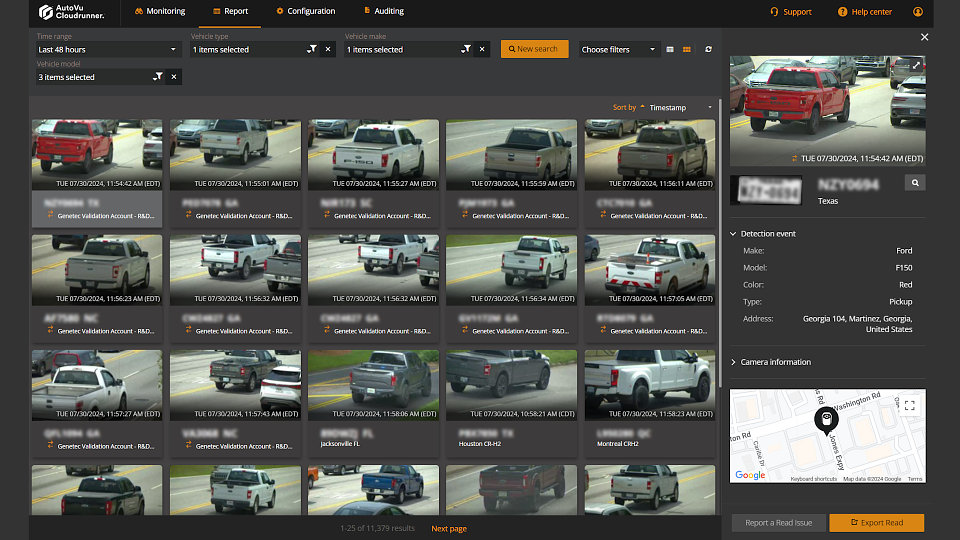The height and width of the screenshot is (540, 960).
Task: Click the camera marker on the map
Action: [826, 420]
